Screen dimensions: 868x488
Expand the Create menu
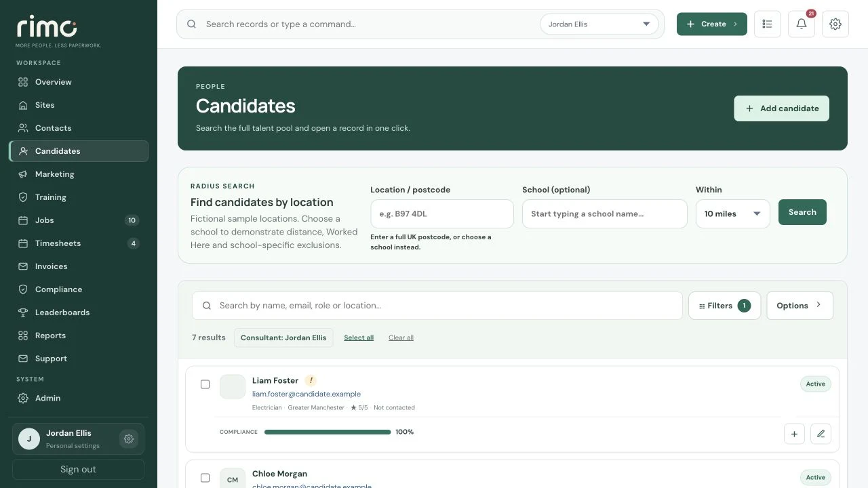tap(712, 24)
